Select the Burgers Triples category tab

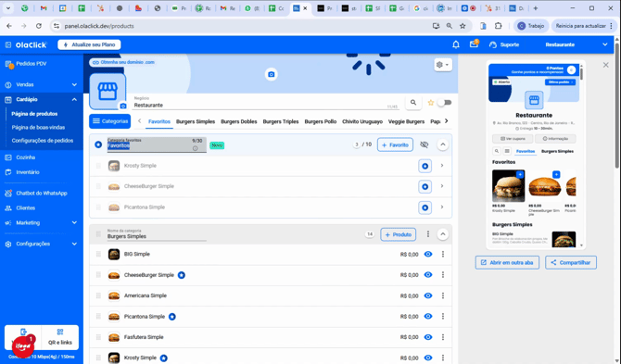pyautogui.click(x=281, y=121)
